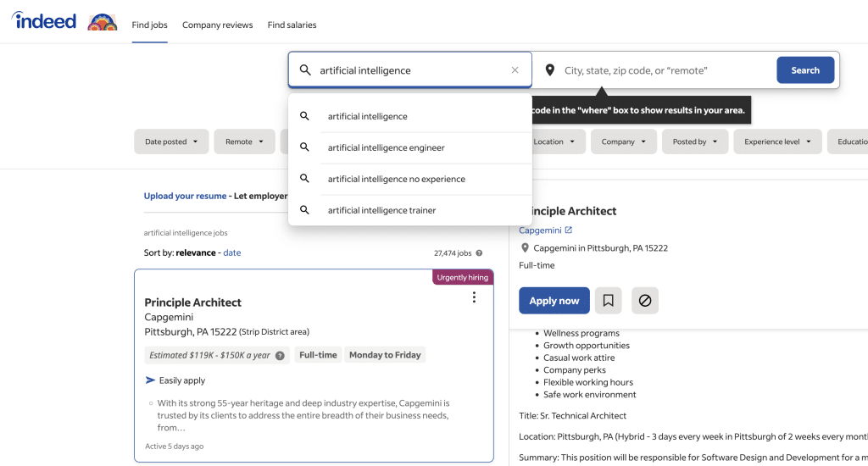Open the Find salaries tab
The image size is (868, 466).
292,25
